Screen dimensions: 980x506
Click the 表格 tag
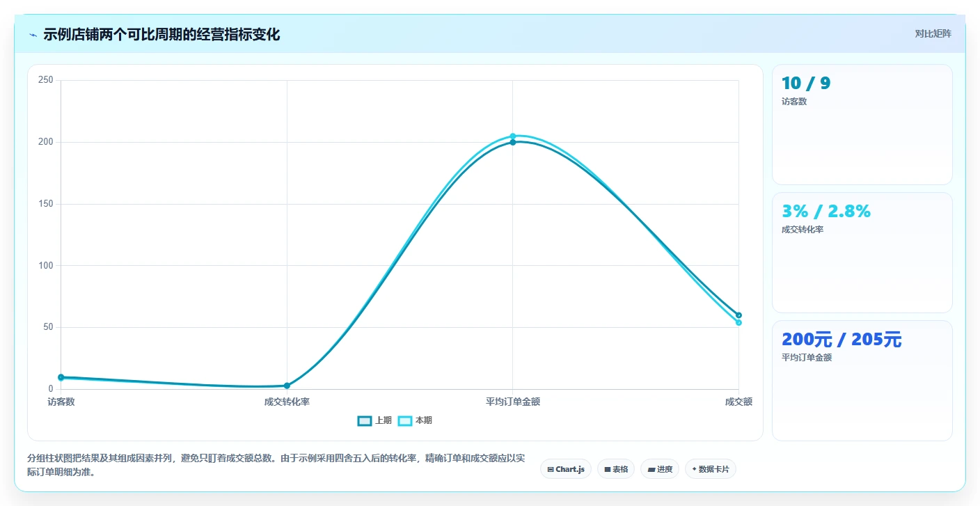coord(616,469)
